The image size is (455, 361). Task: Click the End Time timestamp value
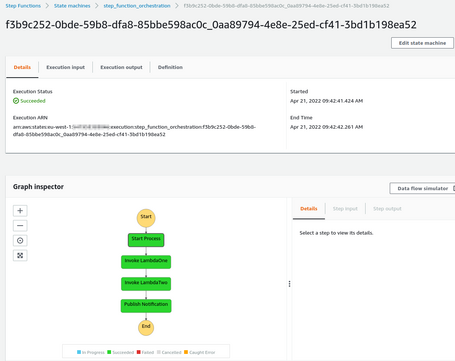(326, 127)
